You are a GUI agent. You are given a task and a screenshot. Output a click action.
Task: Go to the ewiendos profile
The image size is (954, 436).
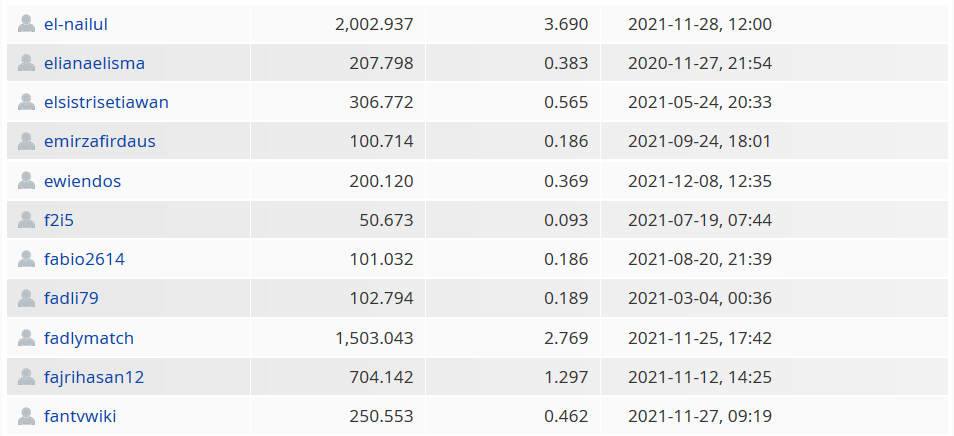[x=82, y=181]
